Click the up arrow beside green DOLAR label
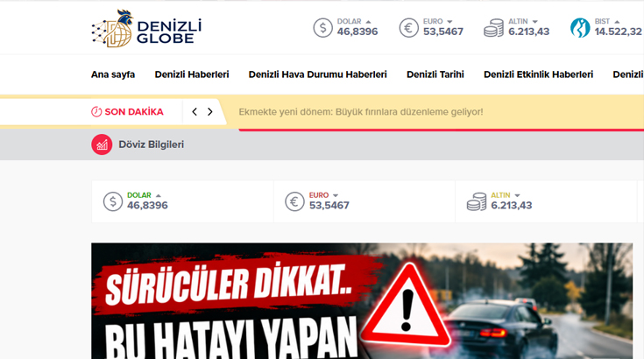This screenshot has height=359, width=644. click(159, 196)
